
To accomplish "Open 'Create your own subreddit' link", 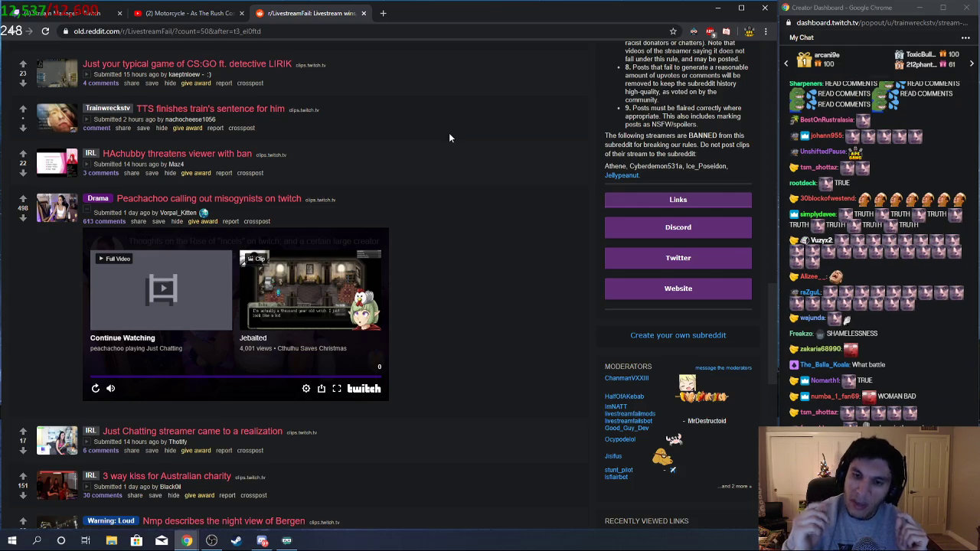I will coord(678,335).
